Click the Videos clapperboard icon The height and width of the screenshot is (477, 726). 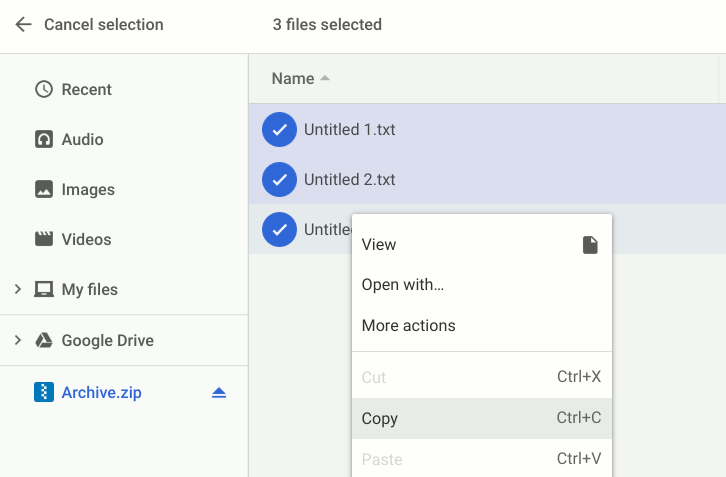coord(44,239)
